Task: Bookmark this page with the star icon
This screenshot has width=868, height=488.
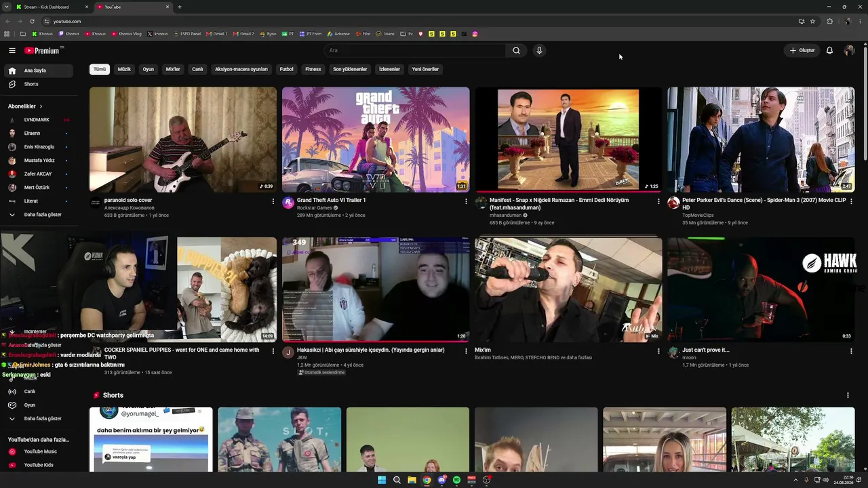Action: pos(812,21)
